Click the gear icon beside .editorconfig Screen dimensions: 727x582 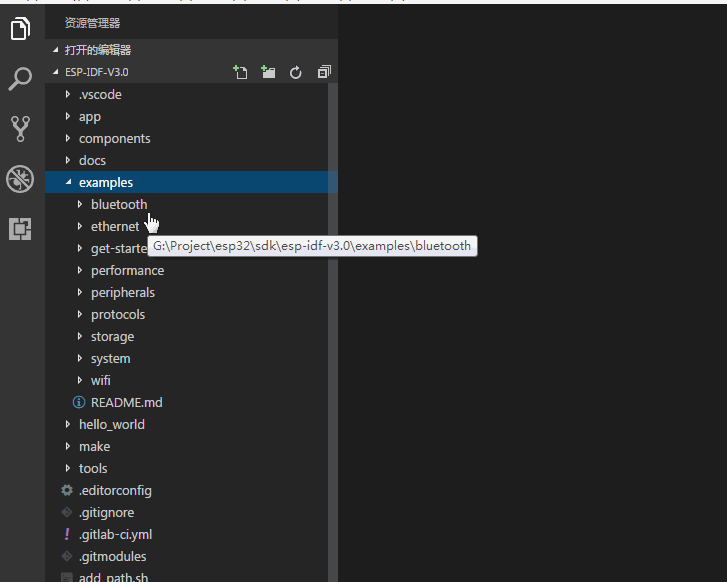pos(67,490)
